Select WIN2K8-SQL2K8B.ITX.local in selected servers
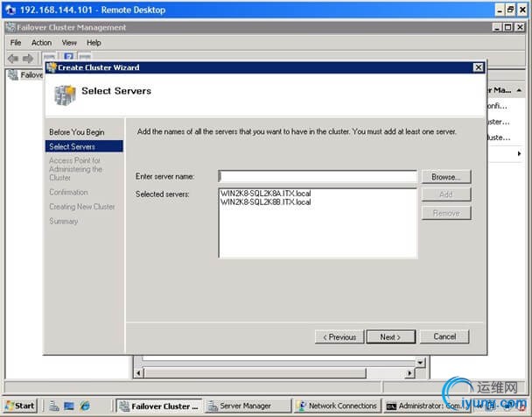This screenshot has height=417, width=532. (266, 202)
